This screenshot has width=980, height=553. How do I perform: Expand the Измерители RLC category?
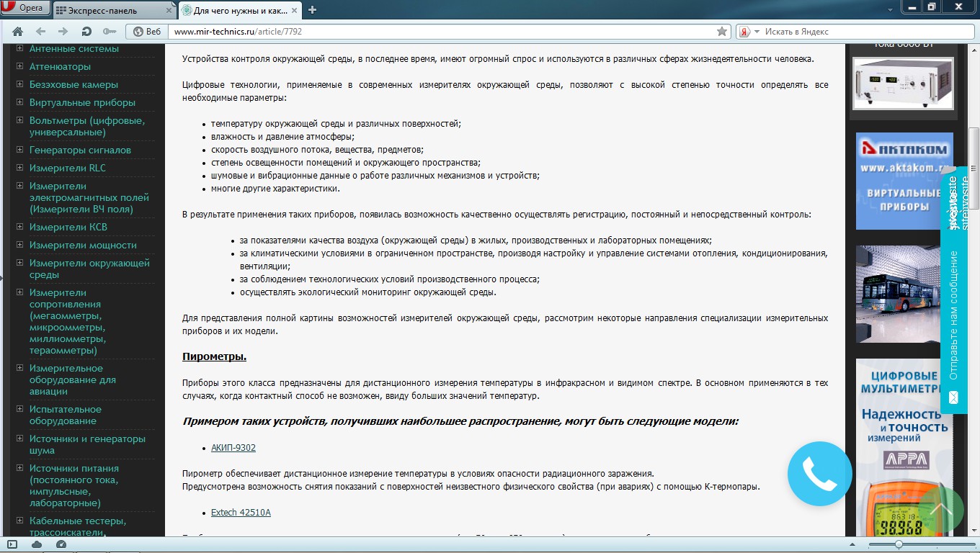pyautogui.click(x=19, y=168)
